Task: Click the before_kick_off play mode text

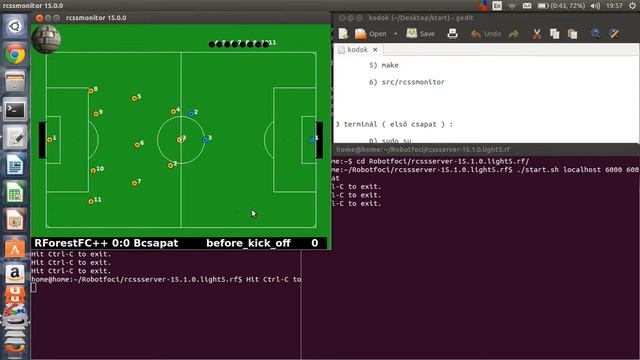Action: pyautogui.click(x=248, y=243)
